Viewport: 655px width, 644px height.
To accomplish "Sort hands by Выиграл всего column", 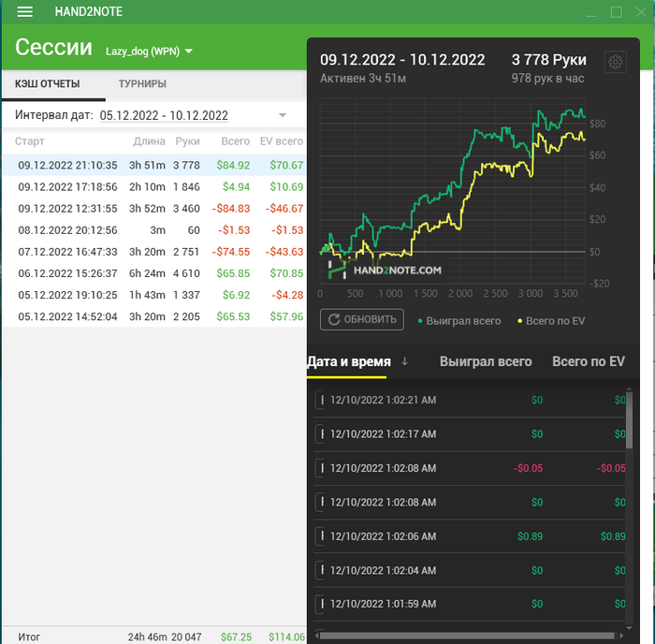I will click(486, 361).
